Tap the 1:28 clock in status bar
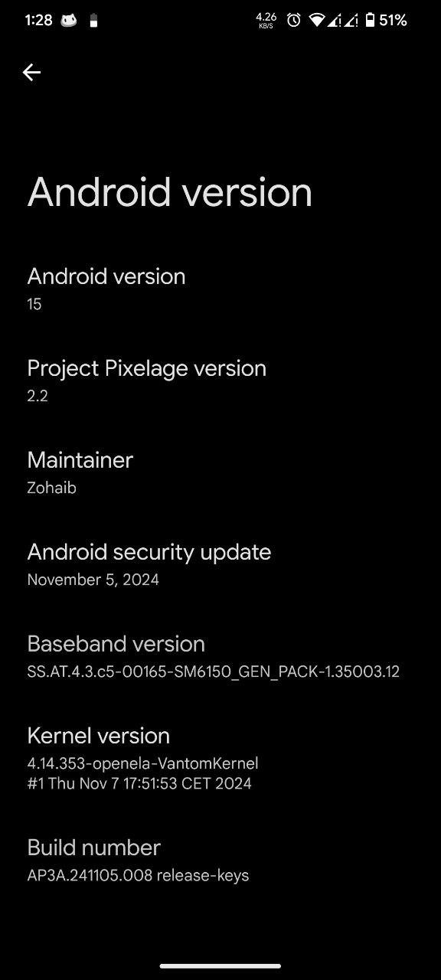The image size is (441, 980). [x=38, y=21]
